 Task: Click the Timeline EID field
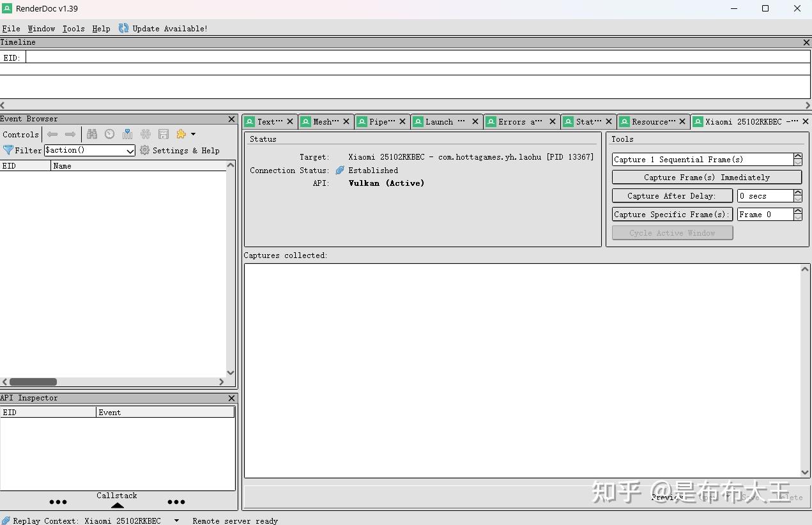(x=418, y=57)
